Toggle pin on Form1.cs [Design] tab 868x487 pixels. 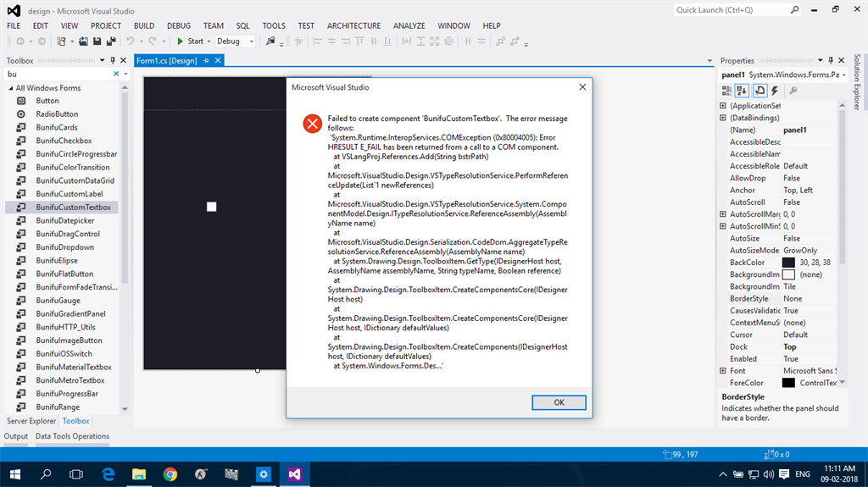(x=207, y=61)
